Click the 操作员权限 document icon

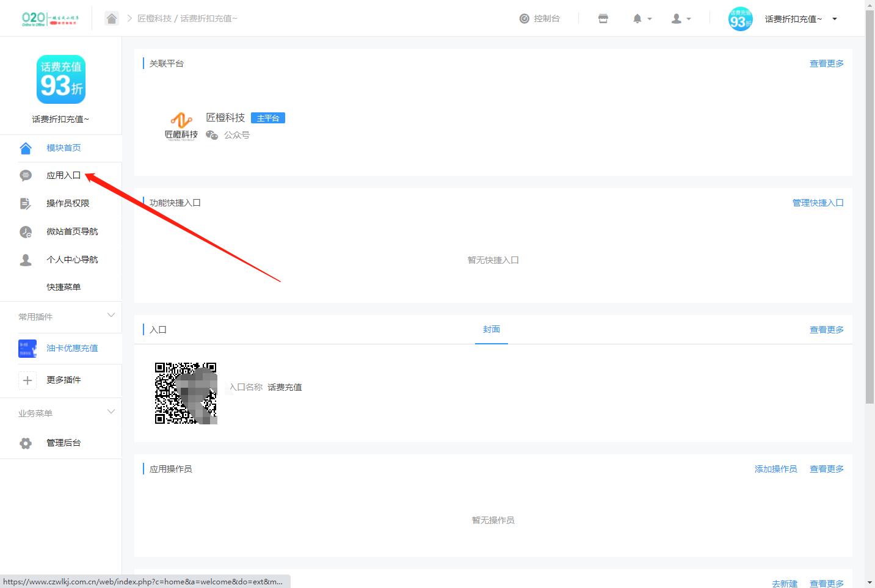pyautogui.click(x=26, y=204)
